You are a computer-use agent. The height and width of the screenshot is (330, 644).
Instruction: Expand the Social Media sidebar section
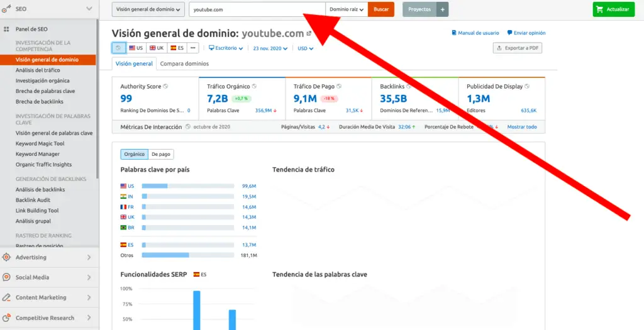pos(89,277)
